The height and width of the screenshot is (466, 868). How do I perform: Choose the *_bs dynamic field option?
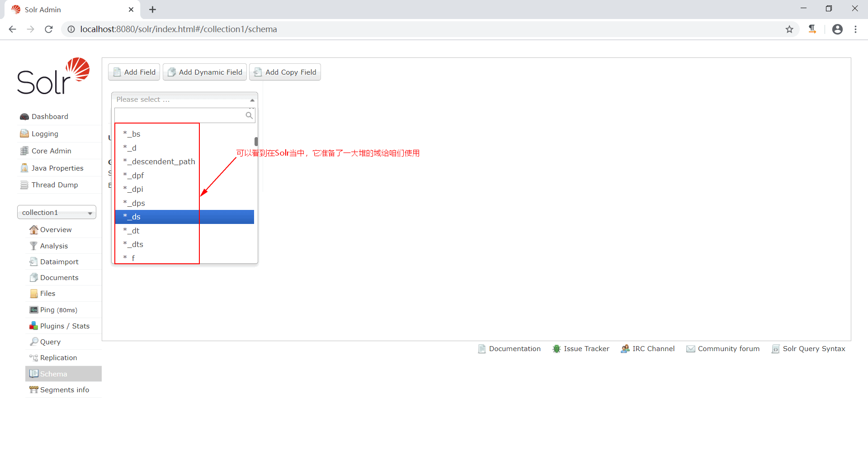132,134
